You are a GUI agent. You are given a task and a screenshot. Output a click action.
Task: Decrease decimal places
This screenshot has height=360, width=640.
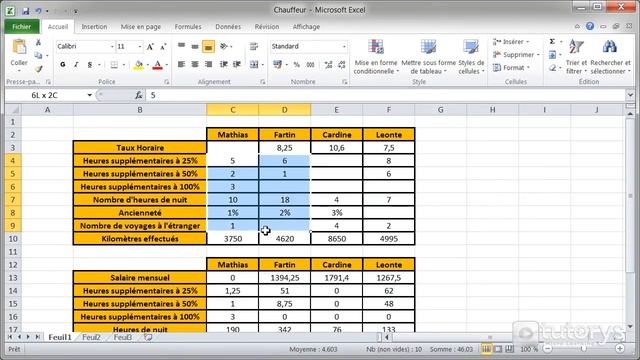[342, 64]
